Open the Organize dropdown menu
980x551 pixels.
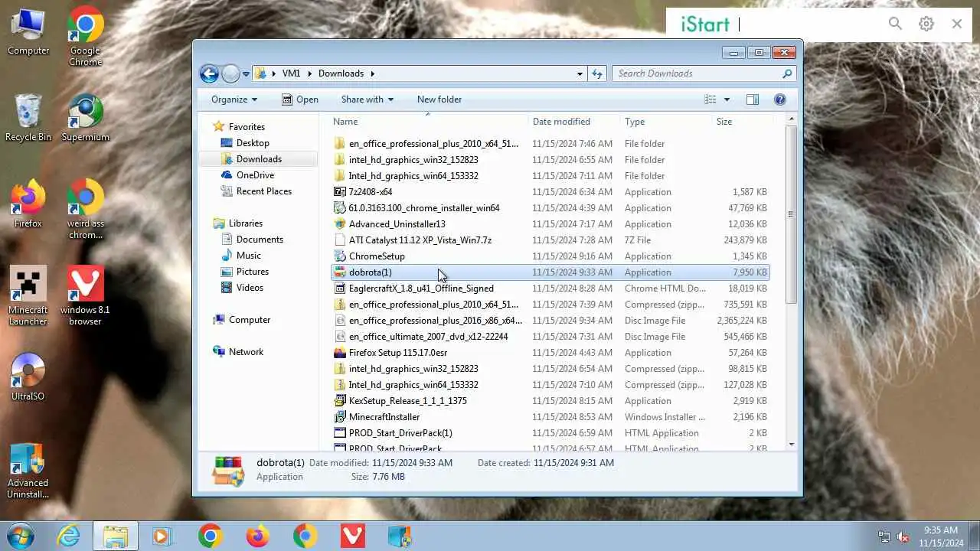[234, 99]
